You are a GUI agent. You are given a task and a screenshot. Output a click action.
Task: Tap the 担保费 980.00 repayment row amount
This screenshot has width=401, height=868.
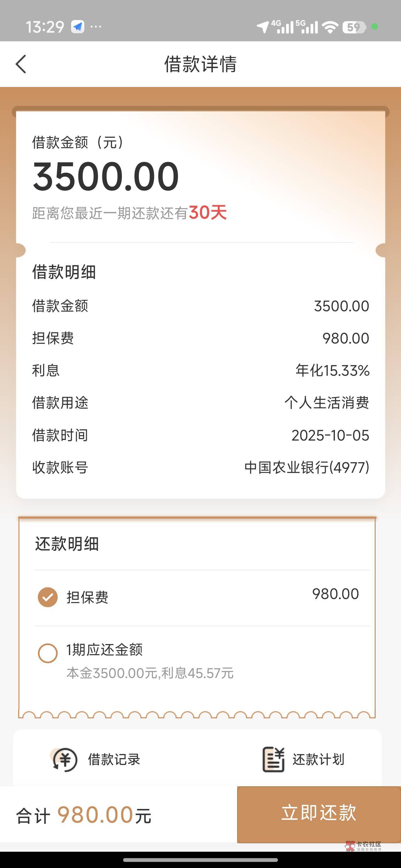(x=335, y=594)
